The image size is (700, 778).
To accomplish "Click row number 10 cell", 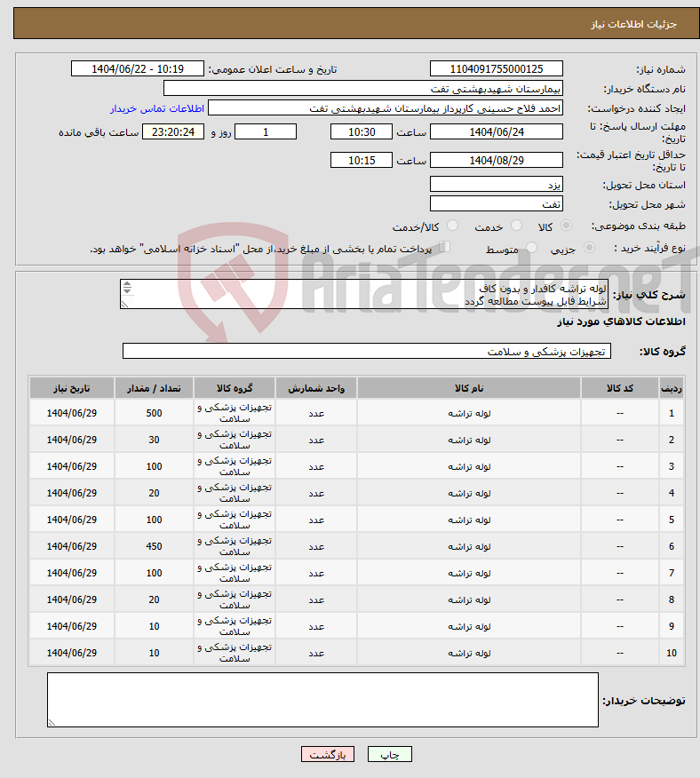I will (x=672, y=653).
